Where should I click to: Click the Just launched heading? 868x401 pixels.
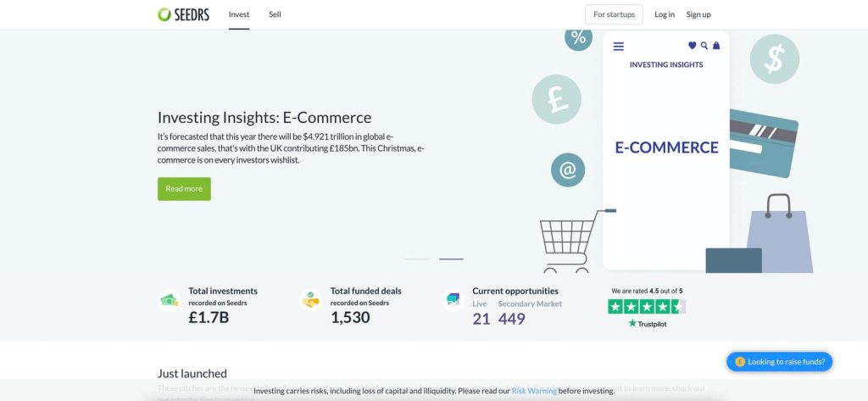(192, 373)
